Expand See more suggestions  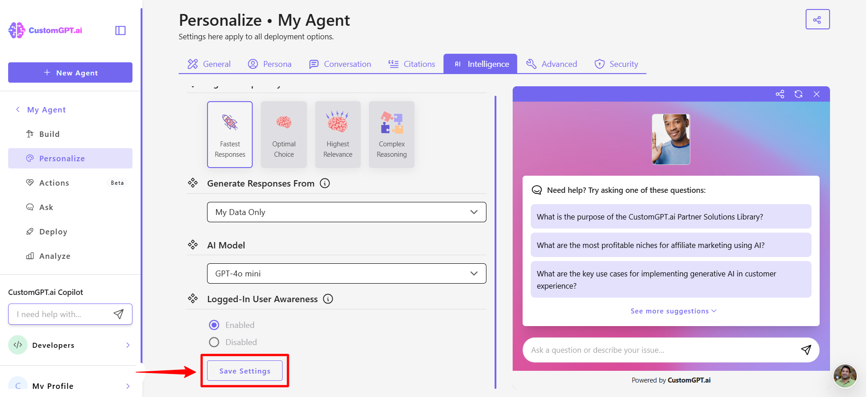pyautogui.click(x=673, y=311)
